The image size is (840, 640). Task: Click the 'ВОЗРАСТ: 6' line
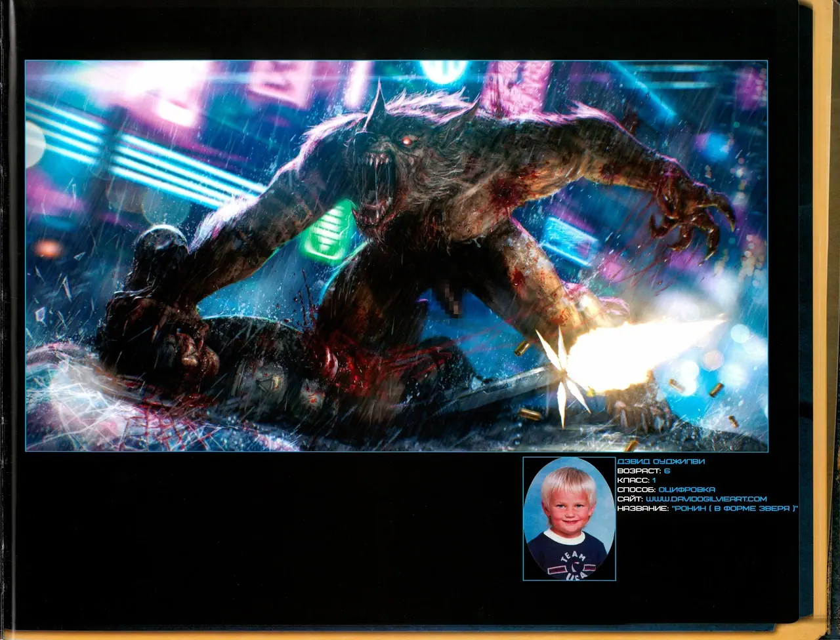coord(643,471)
